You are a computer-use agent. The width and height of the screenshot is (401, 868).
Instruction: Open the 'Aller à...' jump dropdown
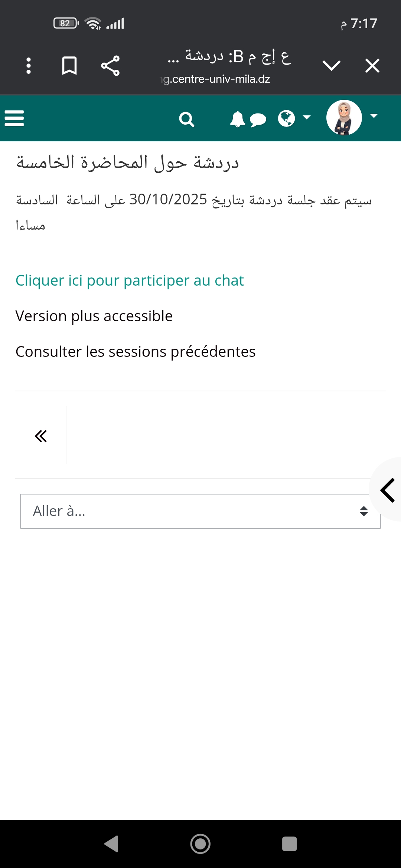[200, 511]
